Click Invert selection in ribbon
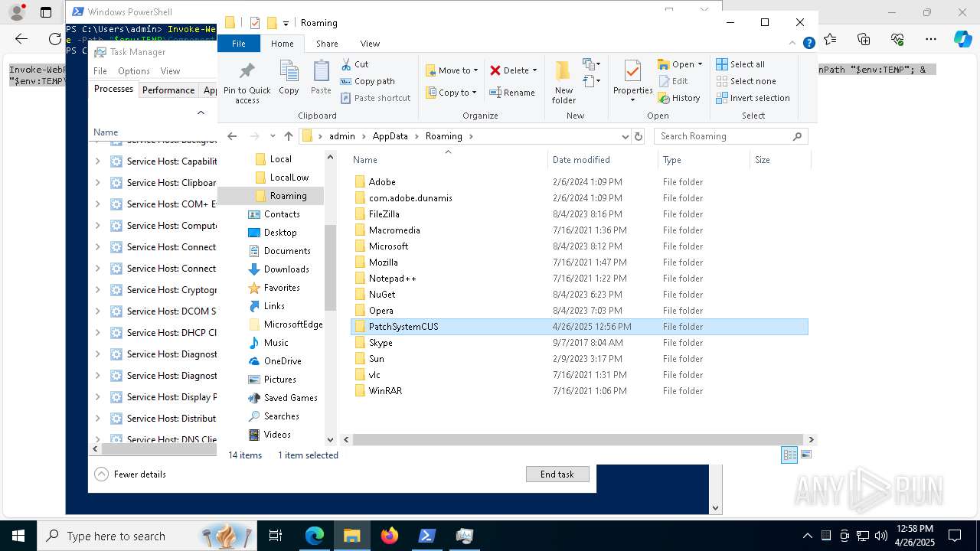Viewport: 980px width, 551px height. 753,98
